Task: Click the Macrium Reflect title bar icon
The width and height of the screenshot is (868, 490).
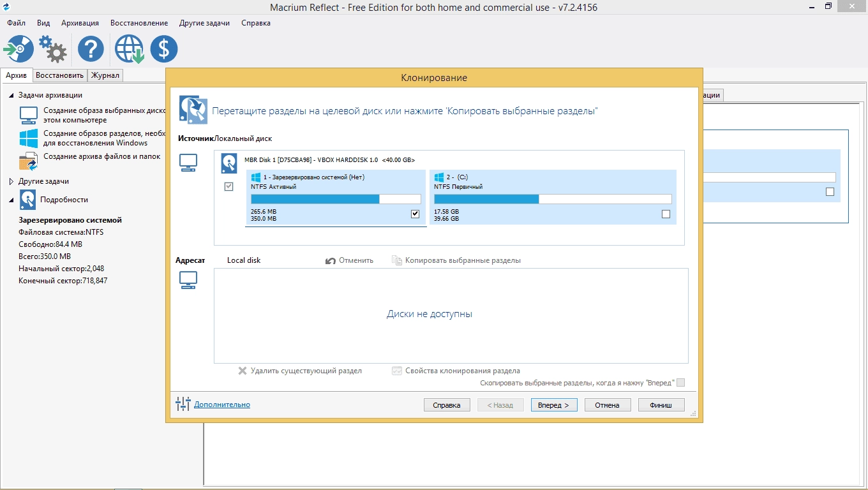Action: (x=6, y=6)
